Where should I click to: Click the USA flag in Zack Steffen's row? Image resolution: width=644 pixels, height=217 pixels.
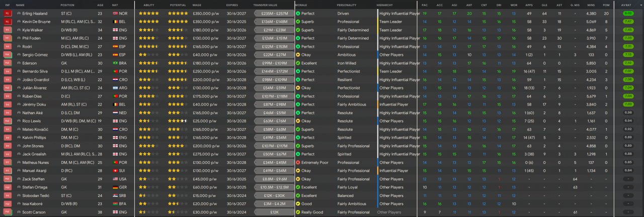[114, 179]
